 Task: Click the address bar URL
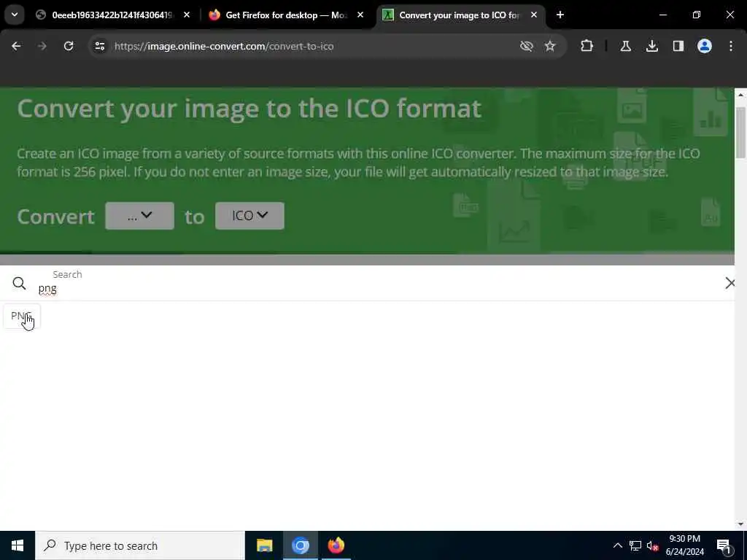point(224,46)
